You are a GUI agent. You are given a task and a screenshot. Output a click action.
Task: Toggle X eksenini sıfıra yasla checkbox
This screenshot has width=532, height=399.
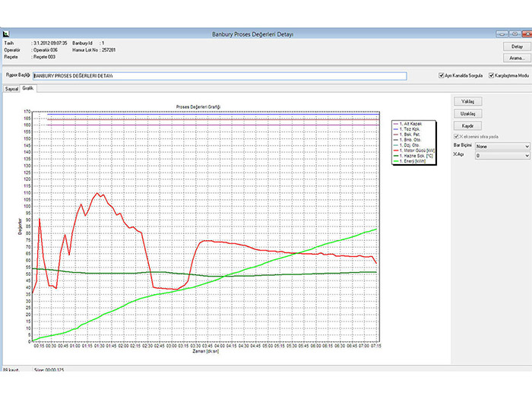click(x=456, y=136)
